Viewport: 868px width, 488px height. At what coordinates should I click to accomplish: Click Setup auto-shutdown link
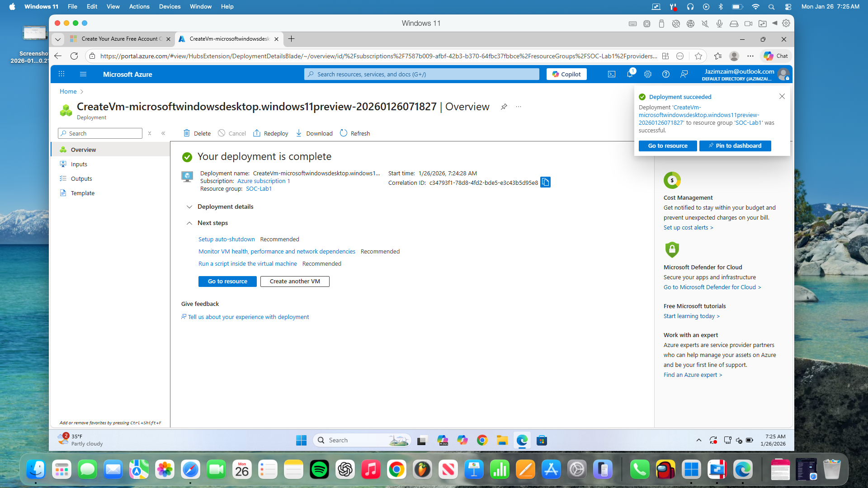(226, 239)
